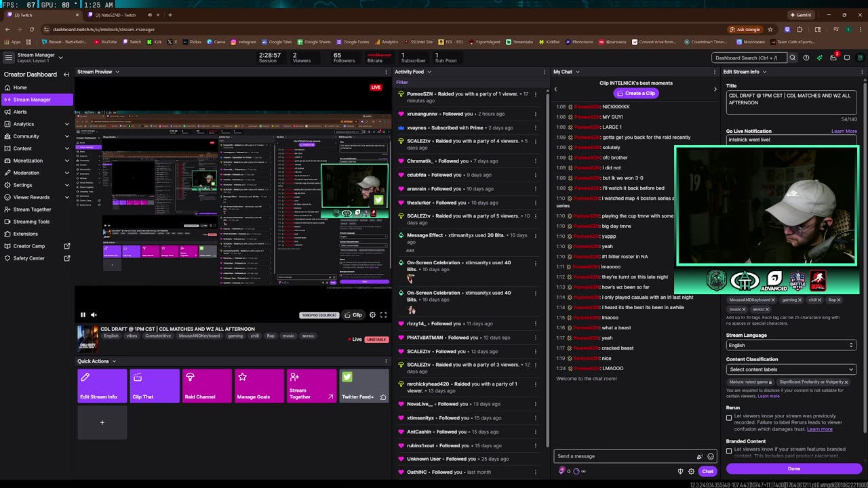Click the Done button
The image size is (868, 488).
[x=794, y=469]
